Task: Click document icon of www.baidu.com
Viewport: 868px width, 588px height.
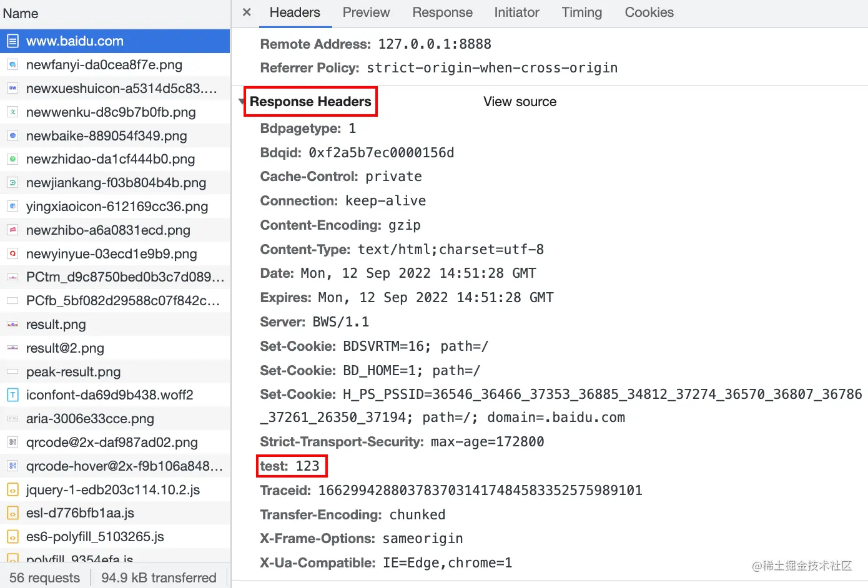Action: (x=12, y=41)
